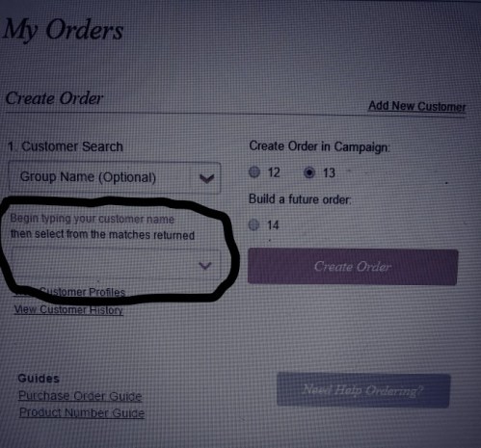Select campaign 13 radio button
The height and width of the screenshot is (448, 481).
[309, 172]
